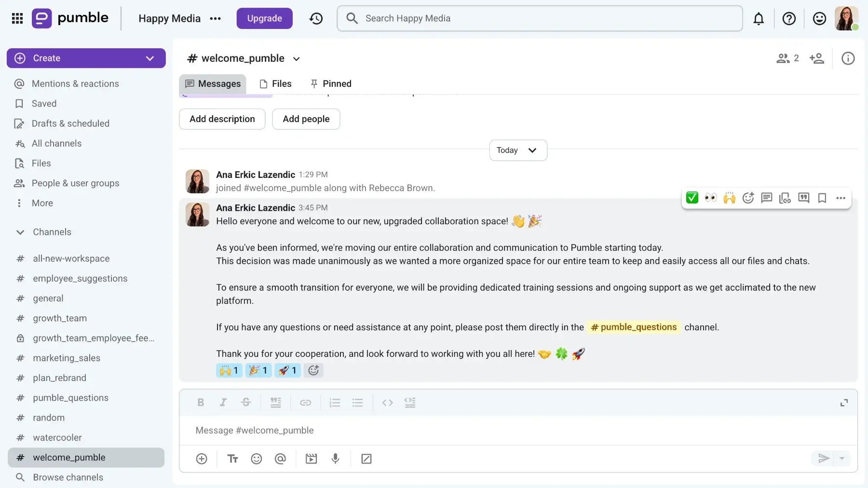Open the apps grid menu
Image resolution: width=868 pixels, height=488 pixels.
pyautogui.click(x=17, y=18)
